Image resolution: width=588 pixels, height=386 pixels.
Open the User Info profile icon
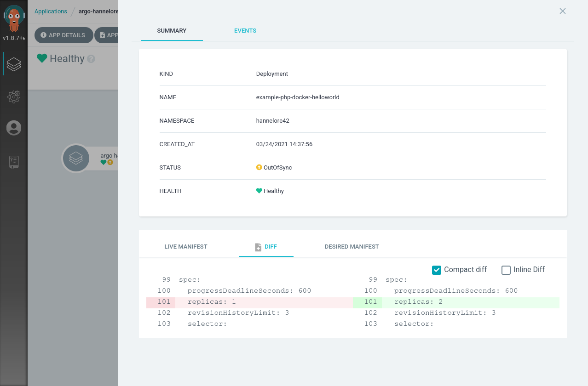(x=14, y=128)
